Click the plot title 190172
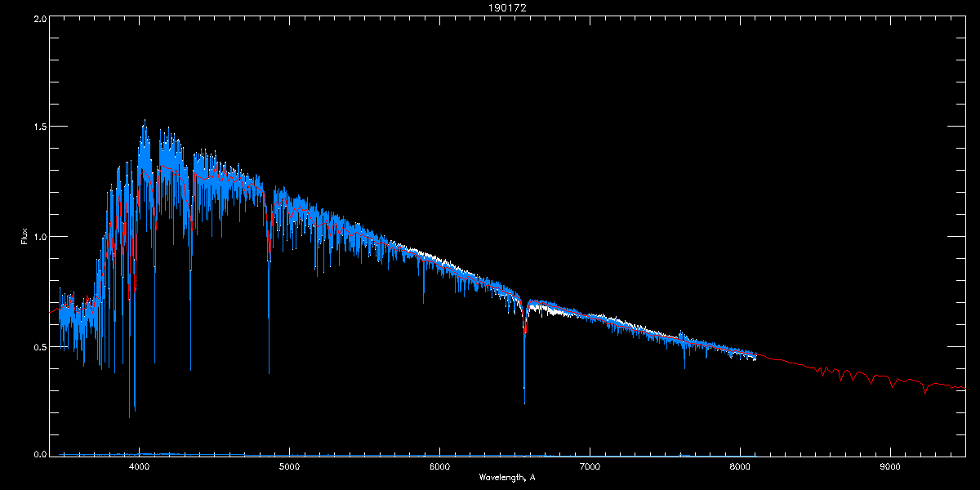 click(489, 7)
